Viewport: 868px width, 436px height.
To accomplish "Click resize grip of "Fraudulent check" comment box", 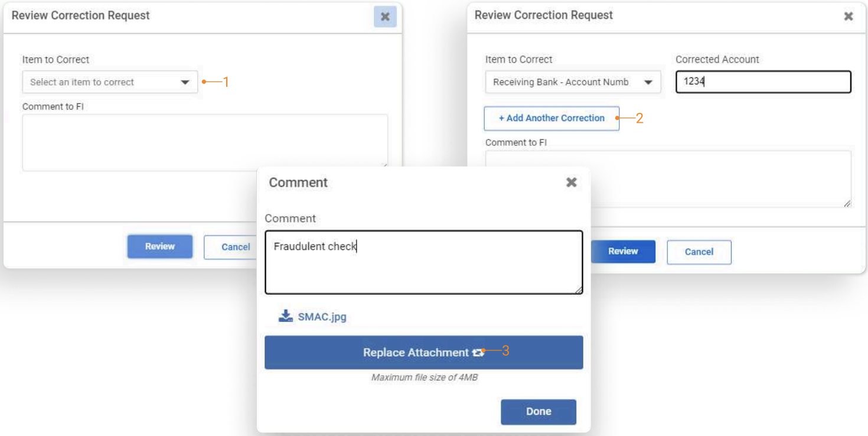I will tap(579, 289).
